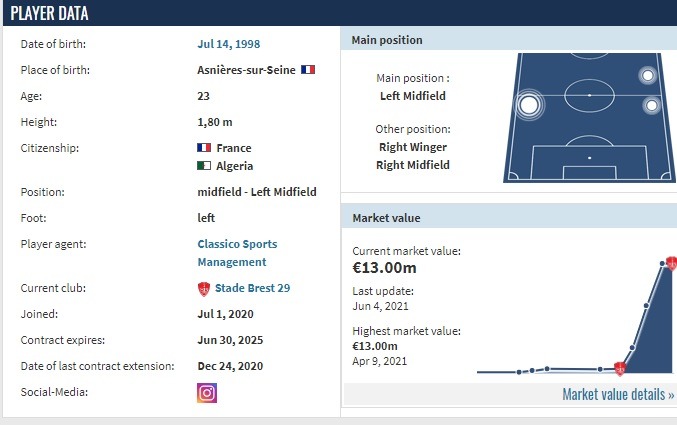
Task: Click the Brest crest at chart rise start
Action: [620, 369]
